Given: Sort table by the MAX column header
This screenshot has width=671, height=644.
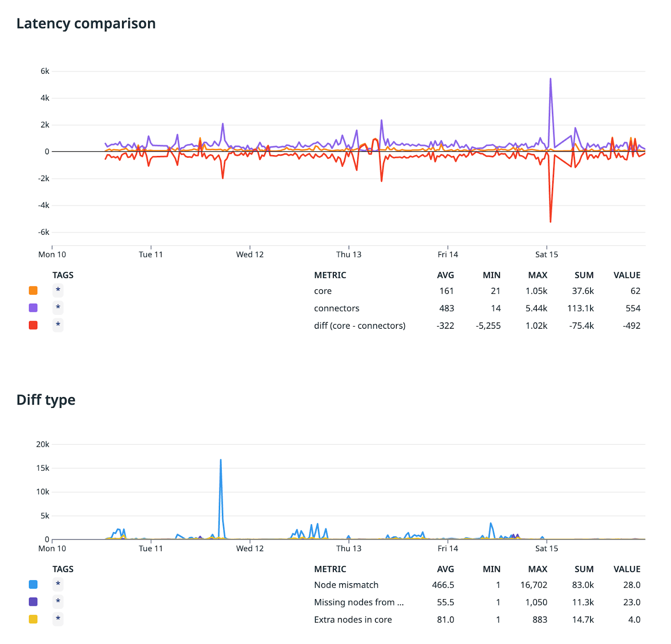Looking at the screenshot, I should (538, 275).
